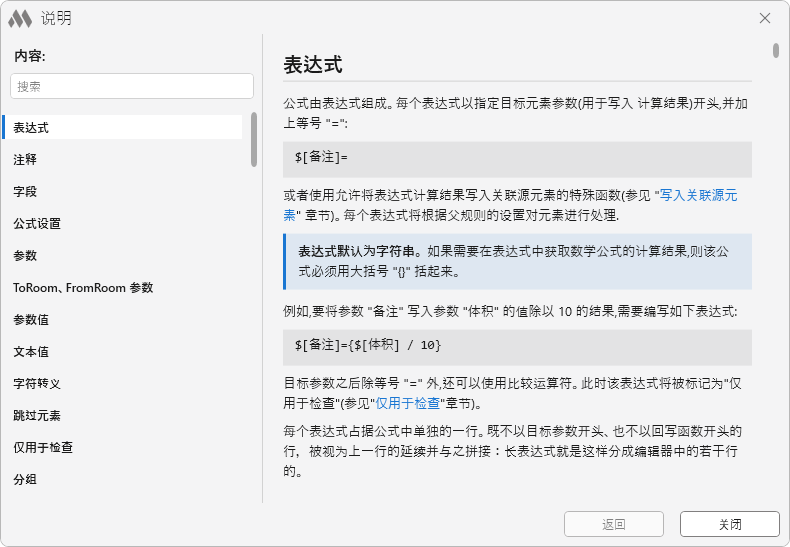Screen dimensions: 790x547
Task: Click the article pane scrollbar thumb
Action: coord(775,50)
